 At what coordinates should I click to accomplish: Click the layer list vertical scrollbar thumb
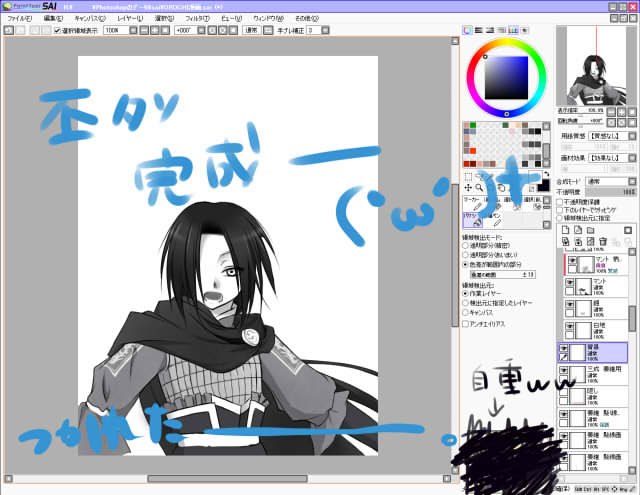(x=632, y=318)
